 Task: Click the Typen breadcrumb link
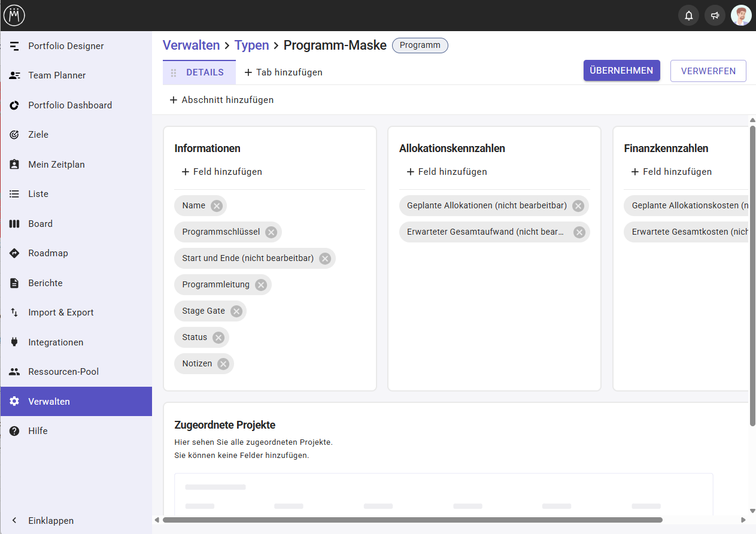251,45
